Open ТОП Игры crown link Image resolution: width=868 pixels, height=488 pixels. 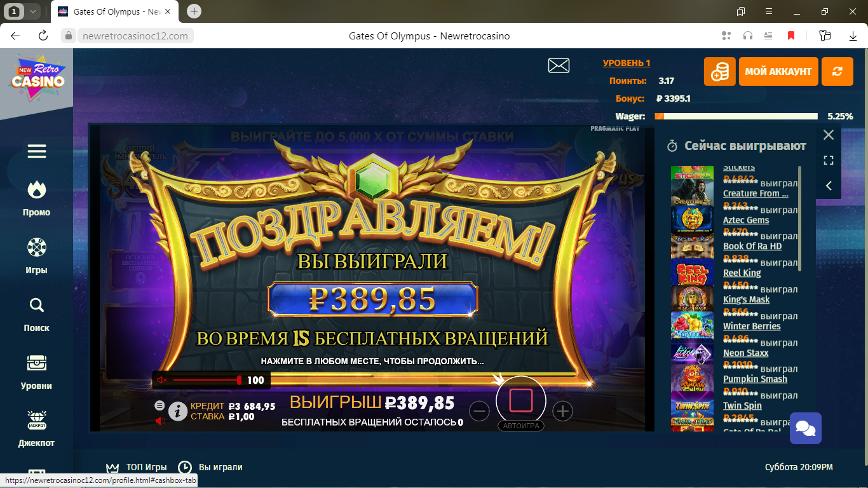[137, 467]
